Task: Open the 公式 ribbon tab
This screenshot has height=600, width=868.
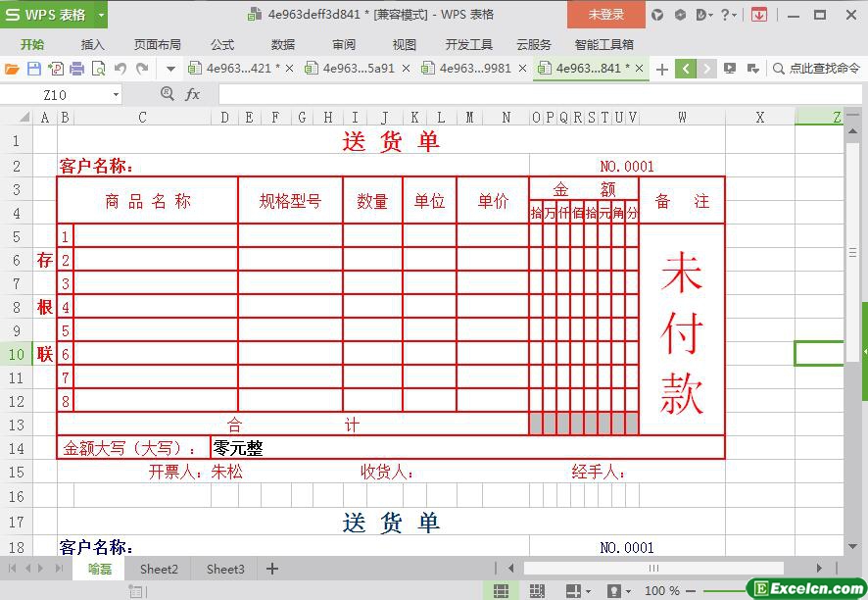Action: 222,44
